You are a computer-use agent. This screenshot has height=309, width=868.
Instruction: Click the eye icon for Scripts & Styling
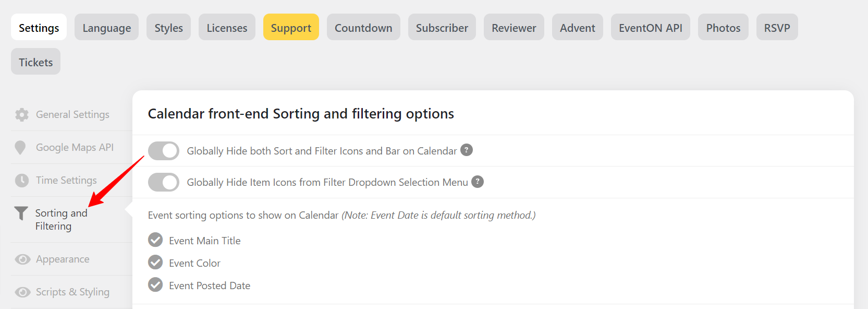click(x=21, y=292)
